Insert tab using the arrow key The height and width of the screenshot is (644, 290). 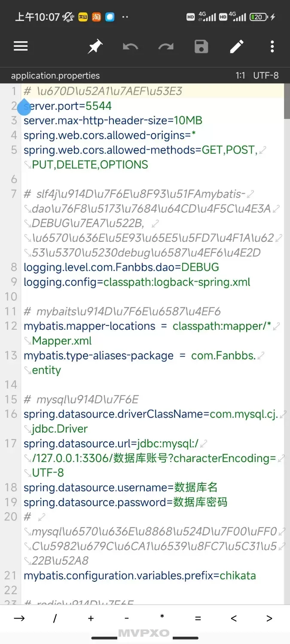click(19, 618)
